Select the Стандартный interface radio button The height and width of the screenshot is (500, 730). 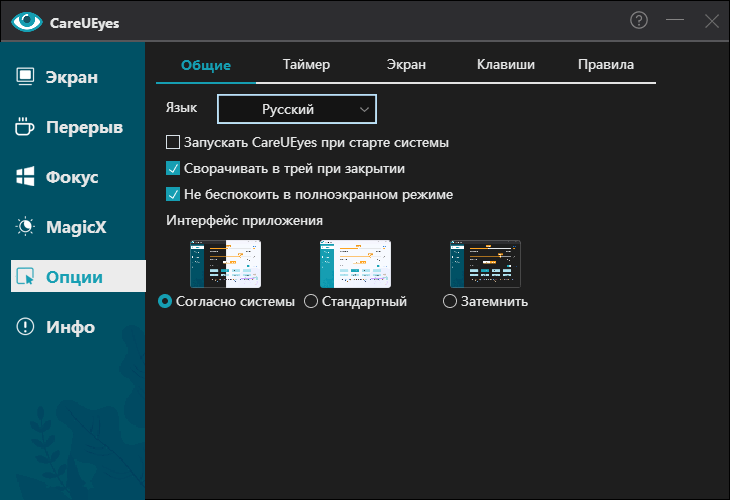coord(311,301)
